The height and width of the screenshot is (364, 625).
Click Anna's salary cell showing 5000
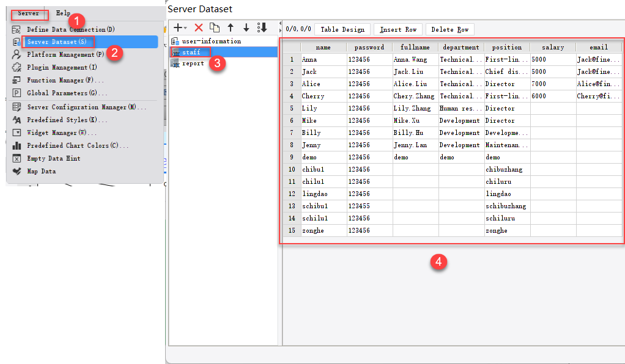552,59
